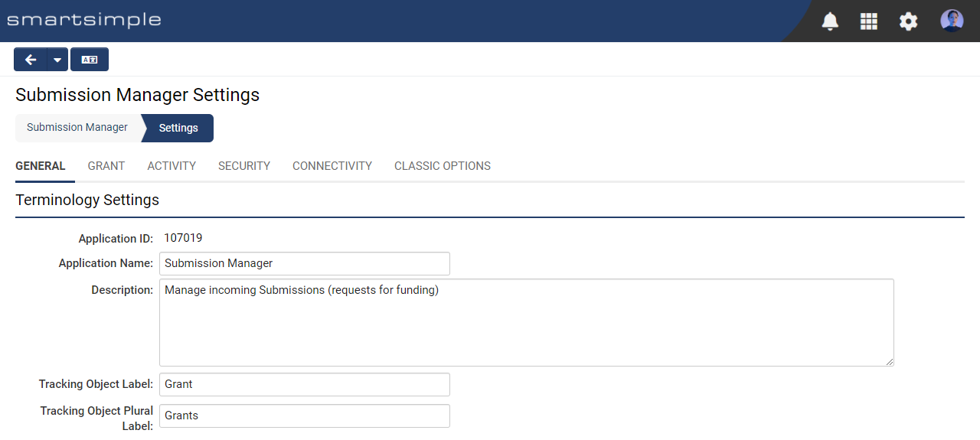Click the language translation icon button
This screenshot has width=980, height=440.
pyautogui.click(x=90, y=60)
